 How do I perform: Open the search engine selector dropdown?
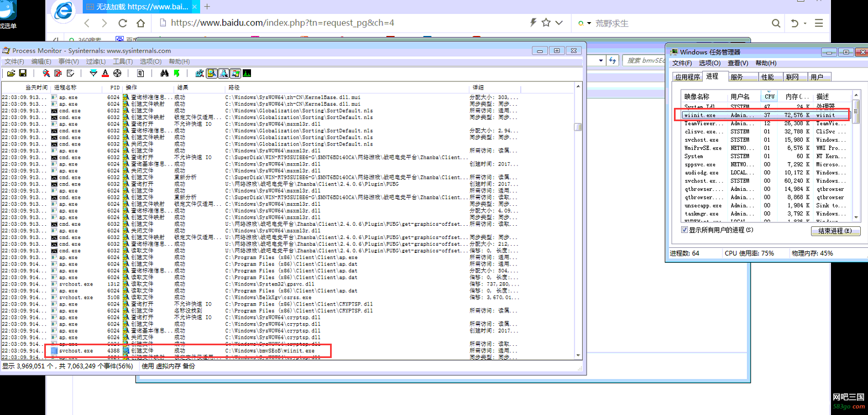[589, 23]
